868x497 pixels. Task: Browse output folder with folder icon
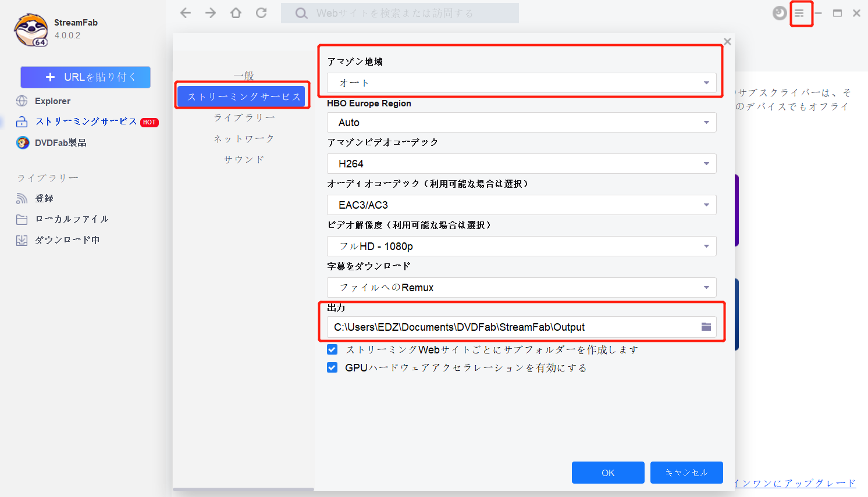click(x=706, y=327)
